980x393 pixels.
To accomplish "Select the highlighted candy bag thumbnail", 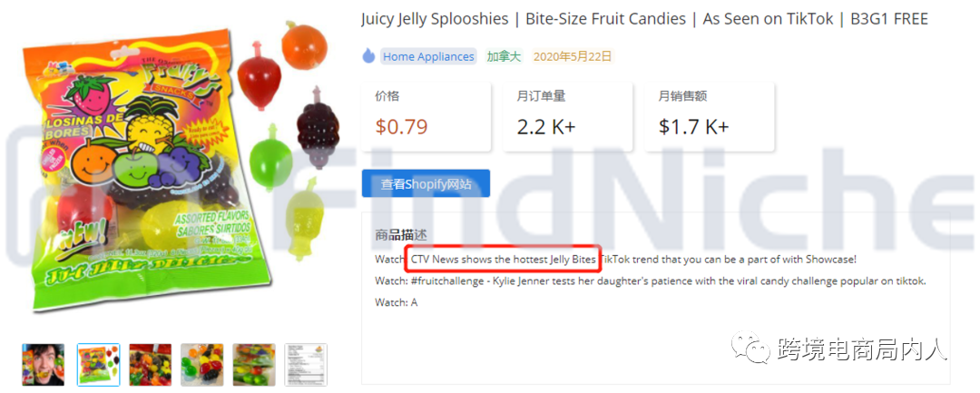I will (x=98, y=364).
